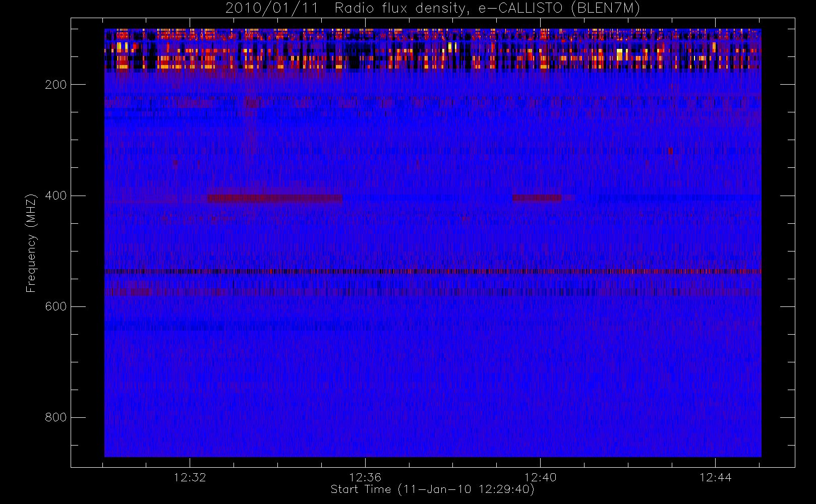Click the plot title '2010/01/11 Radio flux density'
The image size is (816, 504).
point(432,9)
